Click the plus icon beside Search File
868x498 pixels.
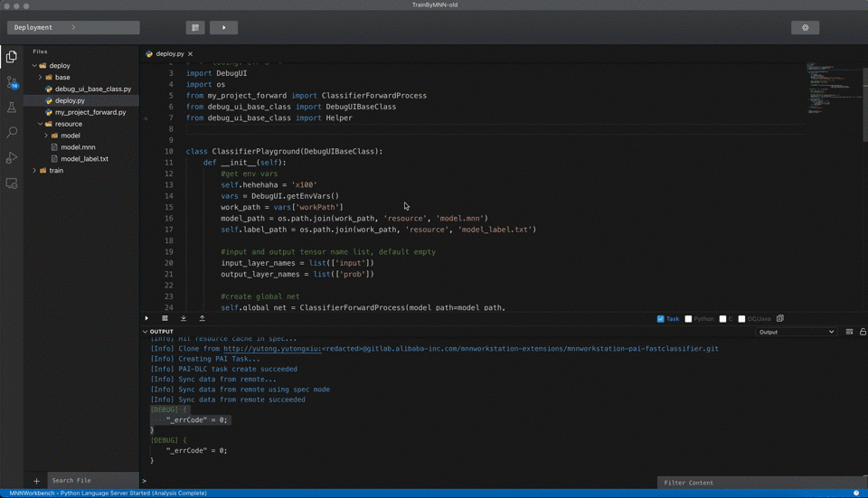36,481
